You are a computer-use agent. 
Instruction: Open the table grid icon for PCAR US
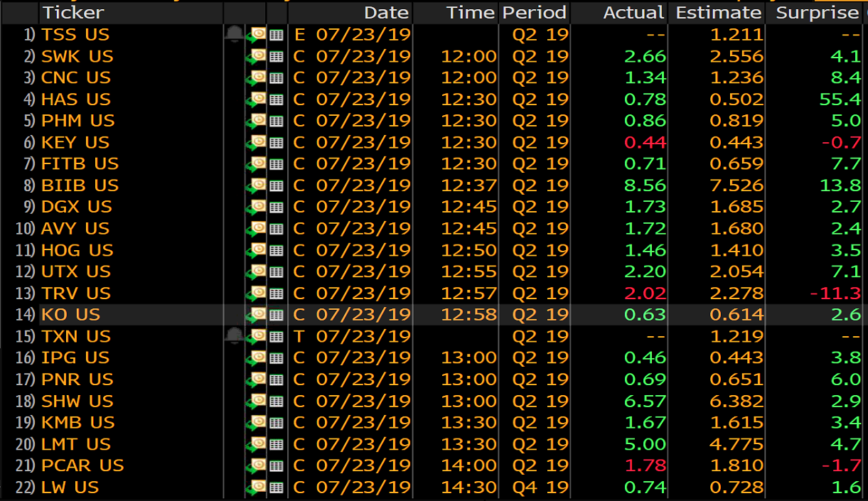[x=277, y=466]
